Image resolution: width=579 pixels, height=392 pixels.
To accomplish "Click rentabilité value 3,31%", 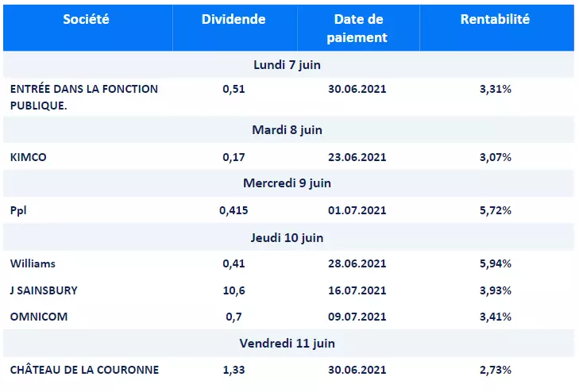I will (495, 89).
